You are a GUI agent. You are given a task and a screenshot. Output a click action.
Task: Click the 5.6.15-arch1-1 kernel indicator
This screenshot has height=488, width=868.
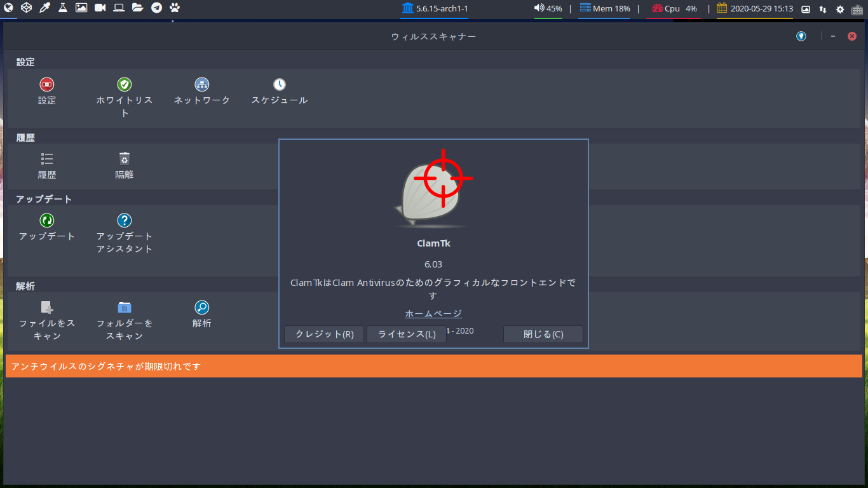[435, 9]
